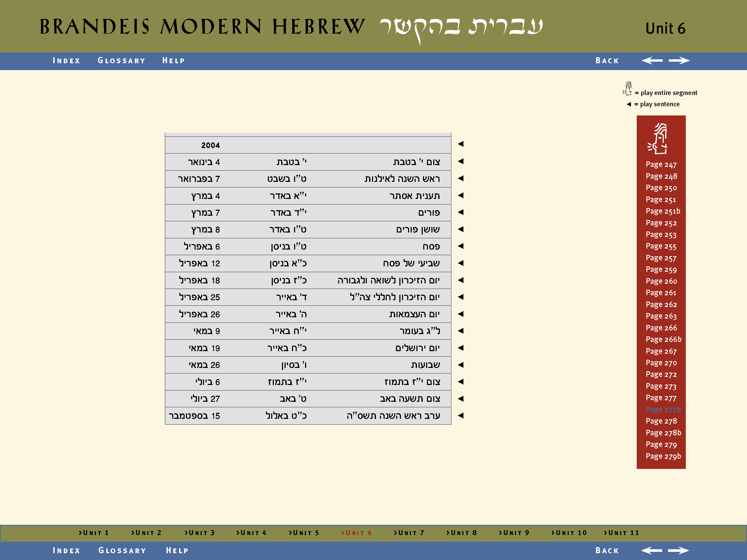Switch to Unit 4

[252, 533]
